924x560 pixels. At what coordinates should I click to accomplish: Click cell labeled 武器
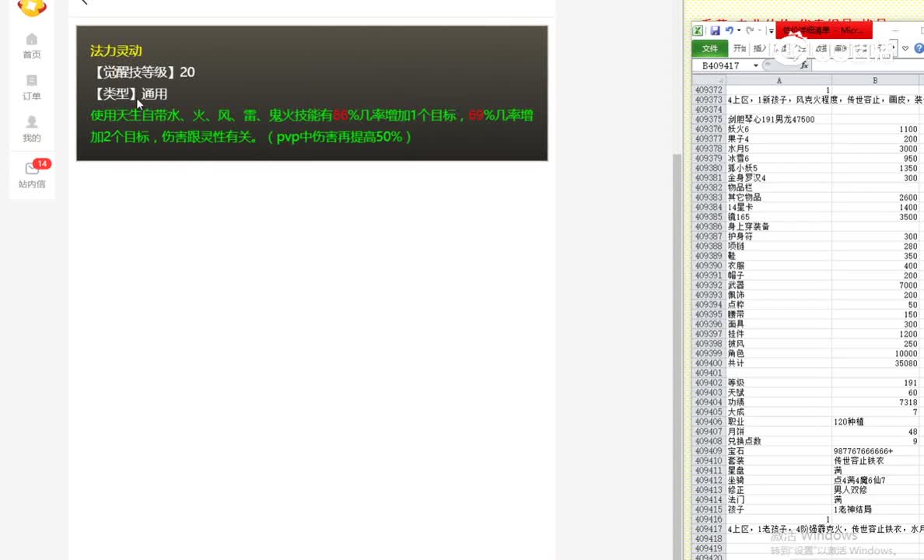click(x=779, y=285)
